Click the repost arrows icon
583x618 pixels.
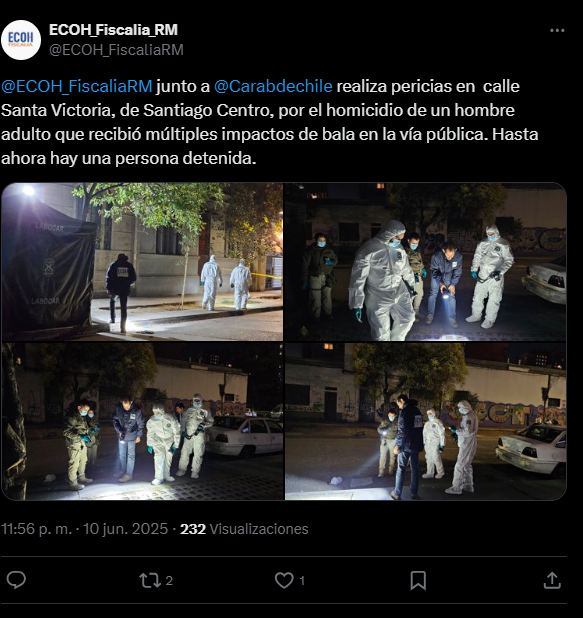(x=150, y=580)
